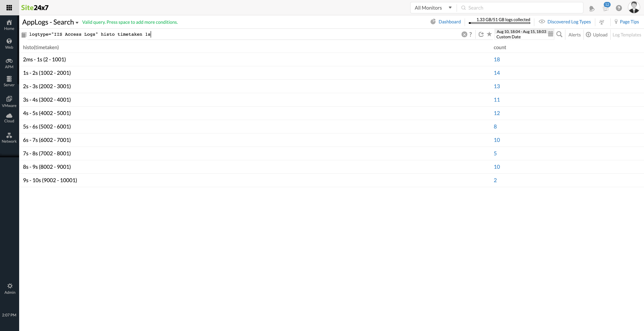Screen dimensions: 644x331
Task: Expand the AppLogs - Search dropdown arrow
Action: (x=77, y=23)
